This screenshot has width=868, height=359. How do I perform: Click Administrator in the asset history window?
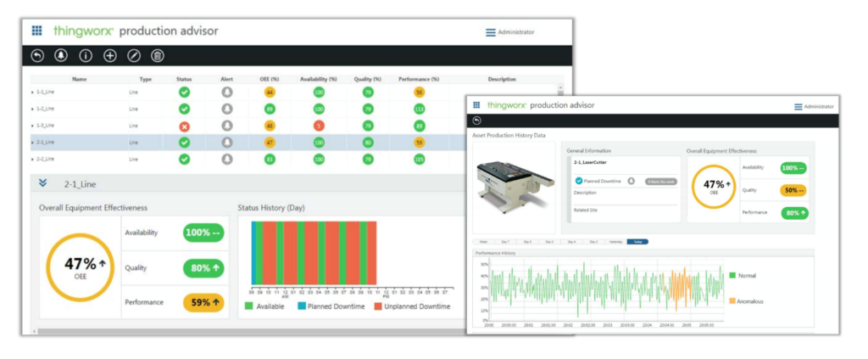(x=819, y=106)
